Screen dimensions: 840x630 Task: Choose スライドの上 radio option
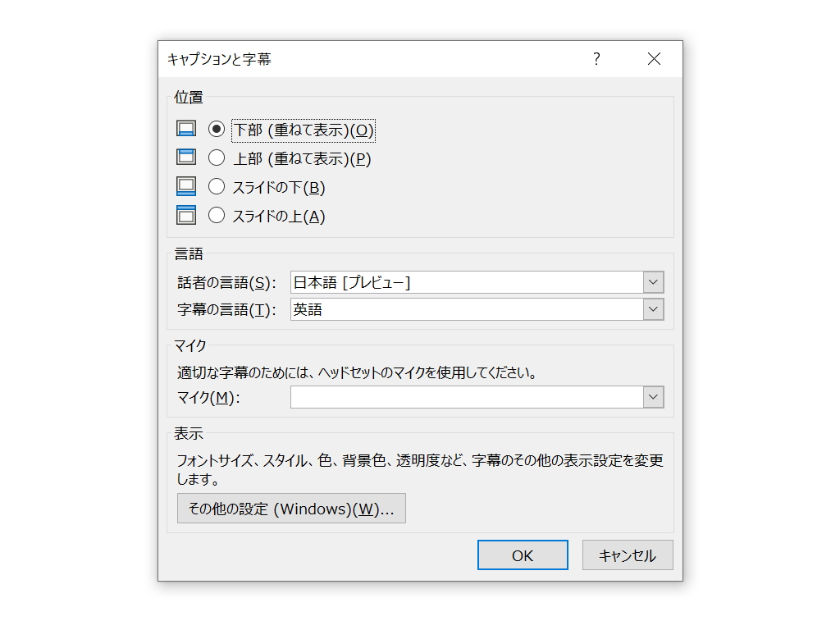(217, 216)
